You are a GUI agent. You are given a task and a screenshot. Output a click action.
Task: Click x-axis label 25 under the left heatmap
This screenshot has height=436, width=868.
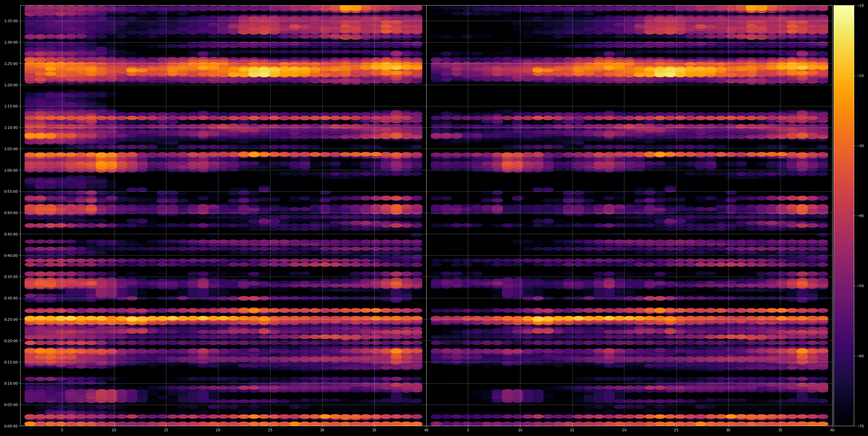pos(270,430)
